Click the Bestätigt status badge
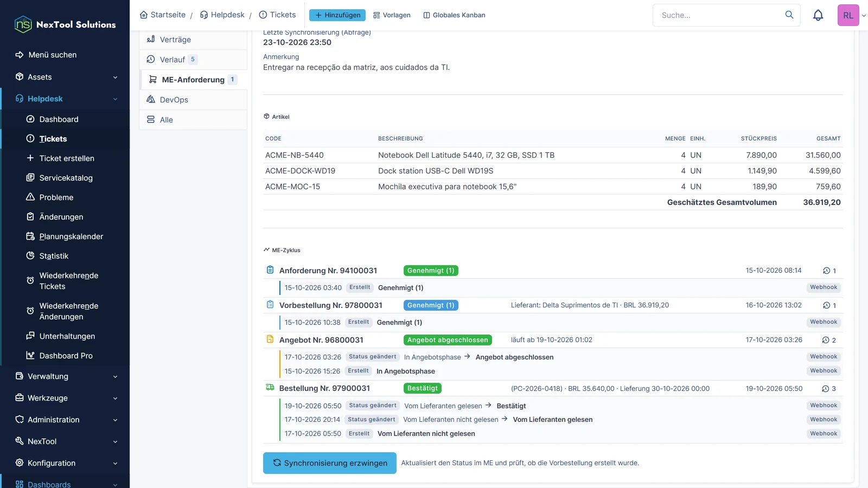Viewport: 868px width, 488px height. coord(423,388)
